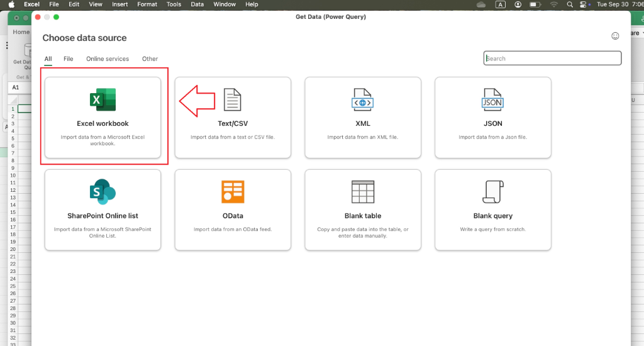Click the Blank query card title
The height and width of the screenshot is (346, 644).
(x=493, y=216)
